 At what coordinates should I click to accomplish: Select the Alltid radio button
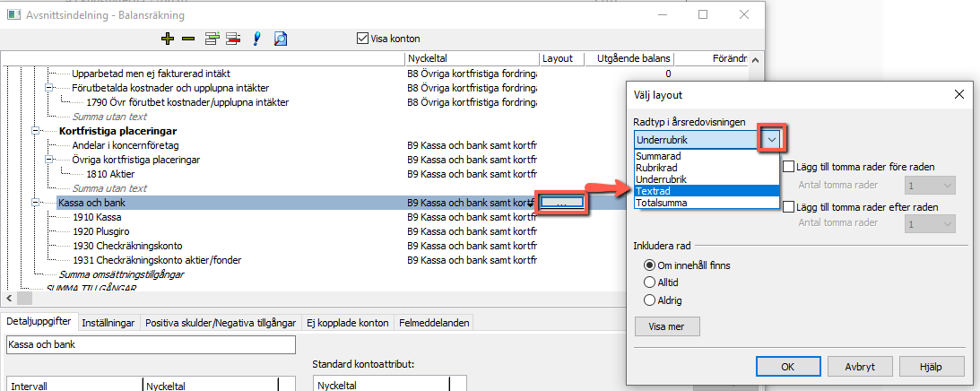(649, 282)
